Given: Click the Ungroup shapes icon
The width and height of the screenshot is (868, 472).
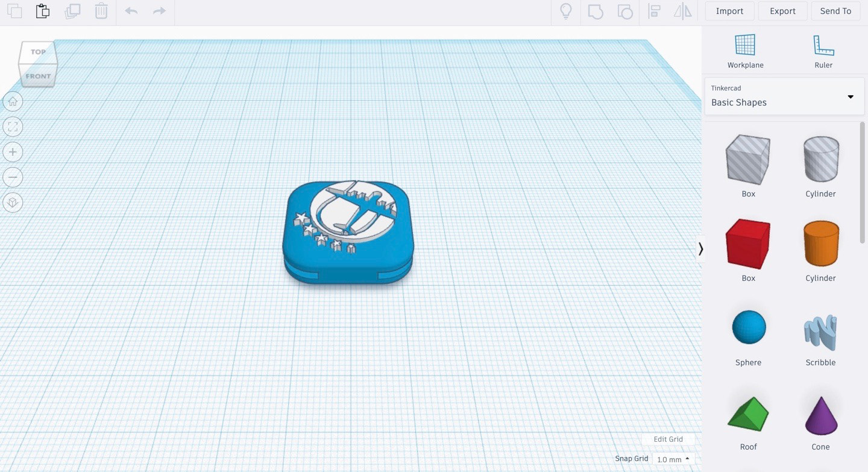Looking at the screenshot, I should (x=625, y=11).
